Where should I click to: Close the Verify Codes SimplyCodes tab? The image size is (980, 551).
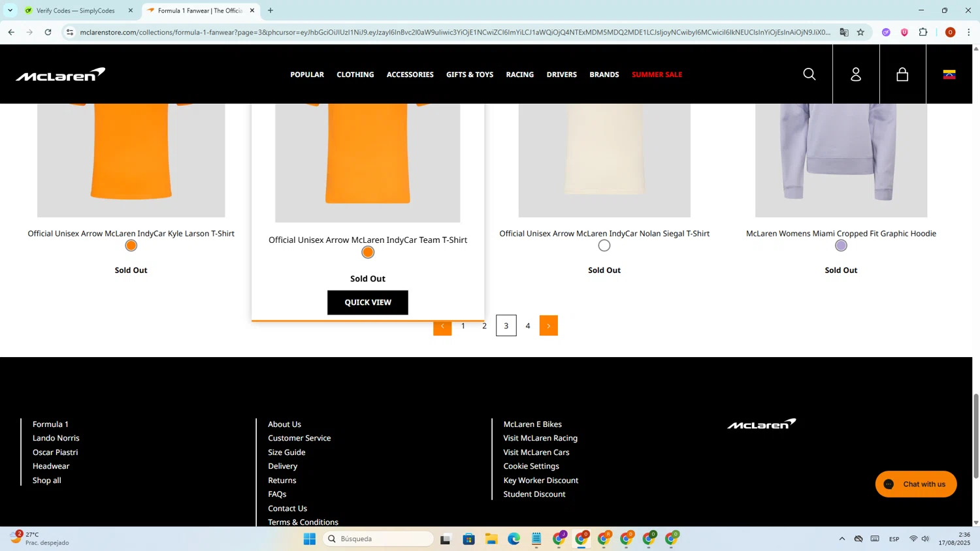[x=130, y=10]
